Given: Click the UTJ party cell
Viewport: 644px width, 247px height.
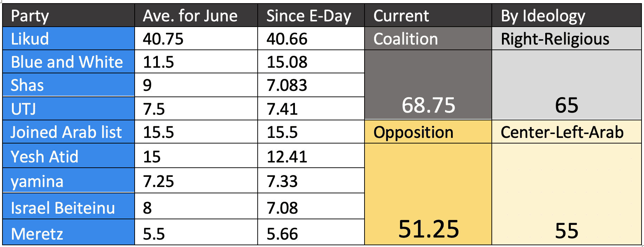Looking at the screenshot, I should coord(68,108).
